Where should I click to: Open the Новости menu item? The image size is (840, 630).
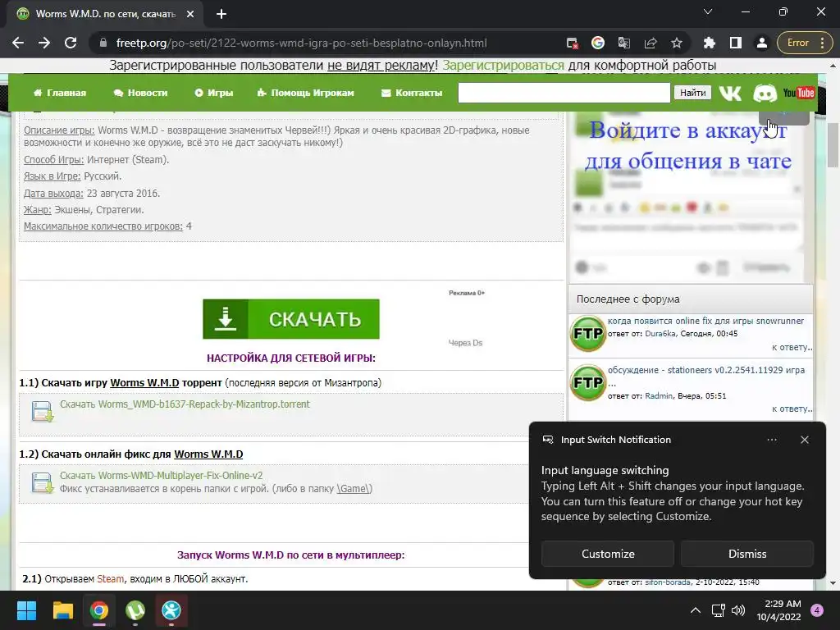141,93
